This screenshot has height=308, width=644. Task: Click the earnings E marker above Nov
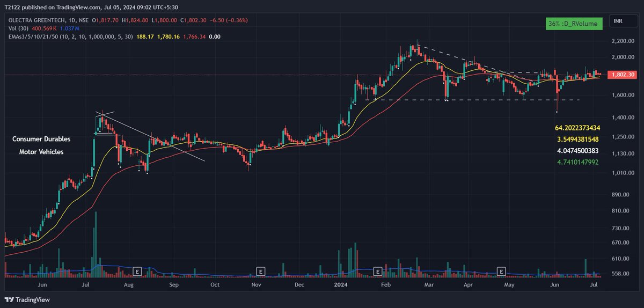261,271
